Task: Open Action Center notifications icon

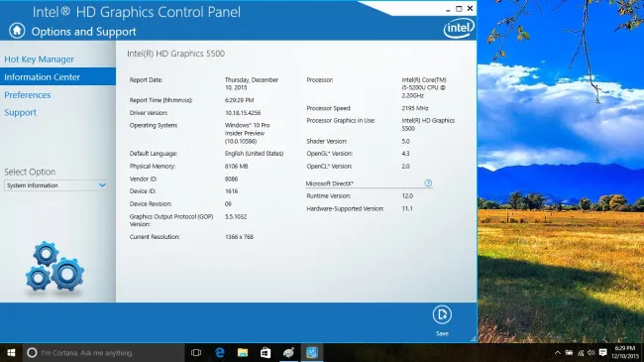Action: [x=603, y=352]
